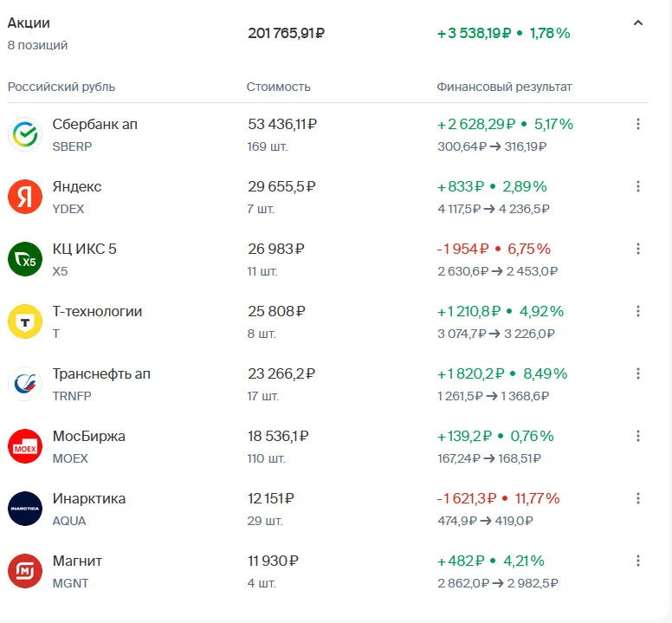The image size is (672, 623).
Task: Click Яндекс value 29 655,5₽
Action: tap(281, 186)
